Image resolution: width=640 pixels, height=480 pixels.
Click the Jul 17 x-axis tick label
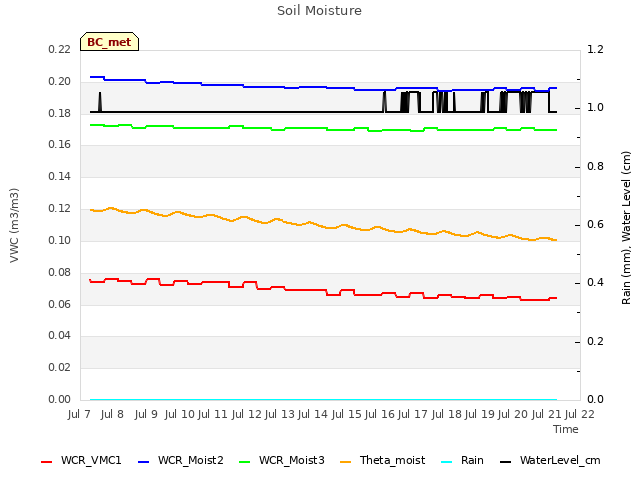[x=413, y=414]
